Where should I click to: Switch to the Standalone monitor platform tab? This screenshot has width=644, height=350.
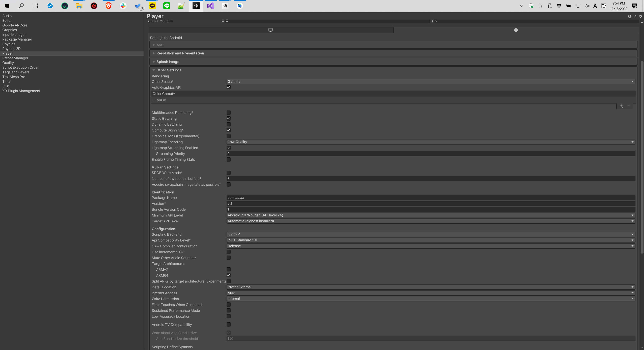tap(270, 30)
